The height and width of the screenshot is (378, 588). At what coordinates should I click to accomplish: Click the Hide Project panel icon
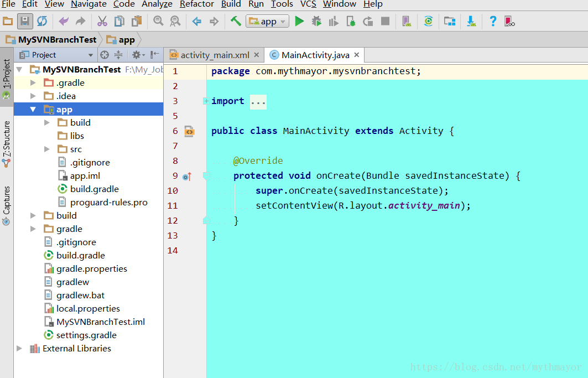point(154,55)
